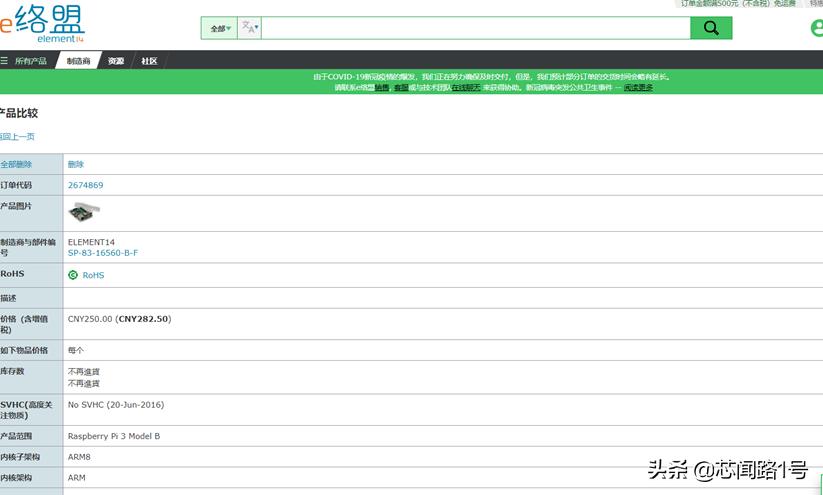The width and height of the screenshot is (823, 495).
Task: Click the search magnifier button
Action: 711,28
